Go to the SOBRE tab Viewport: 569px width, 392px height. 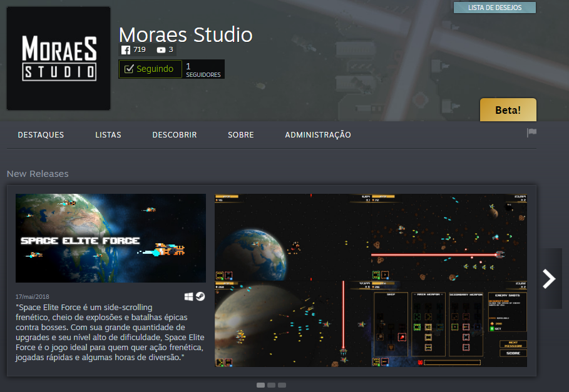pyautogui.click(x=241, y=135)
